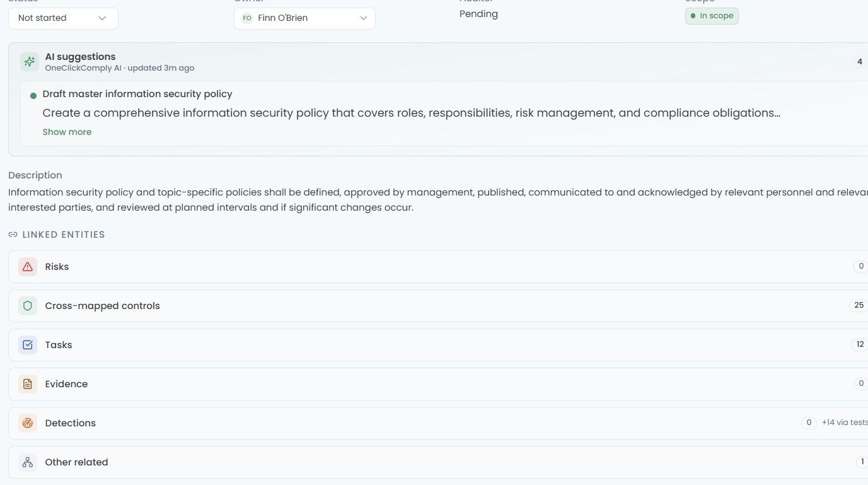
Task: Click the description paragraph about information security policy
Action: click(x=438, y=200)
